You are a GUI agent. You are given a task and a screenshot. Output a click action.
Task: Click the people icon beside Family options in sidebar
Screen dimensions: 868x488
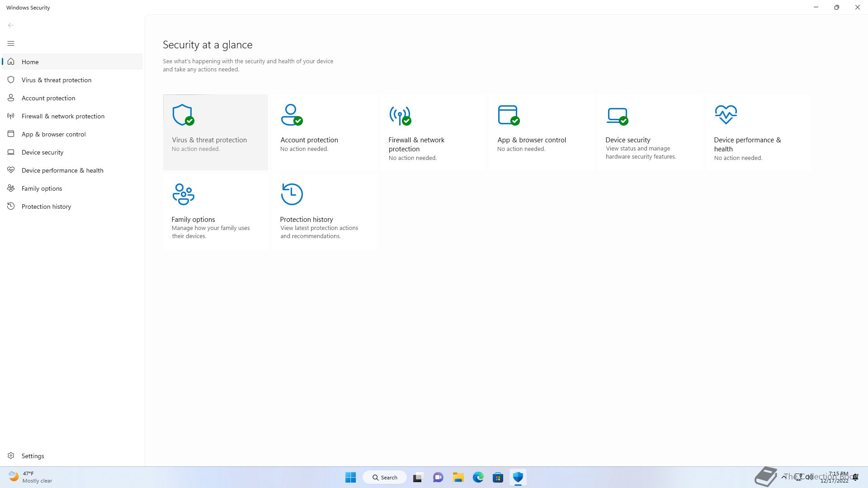point(11,188)
